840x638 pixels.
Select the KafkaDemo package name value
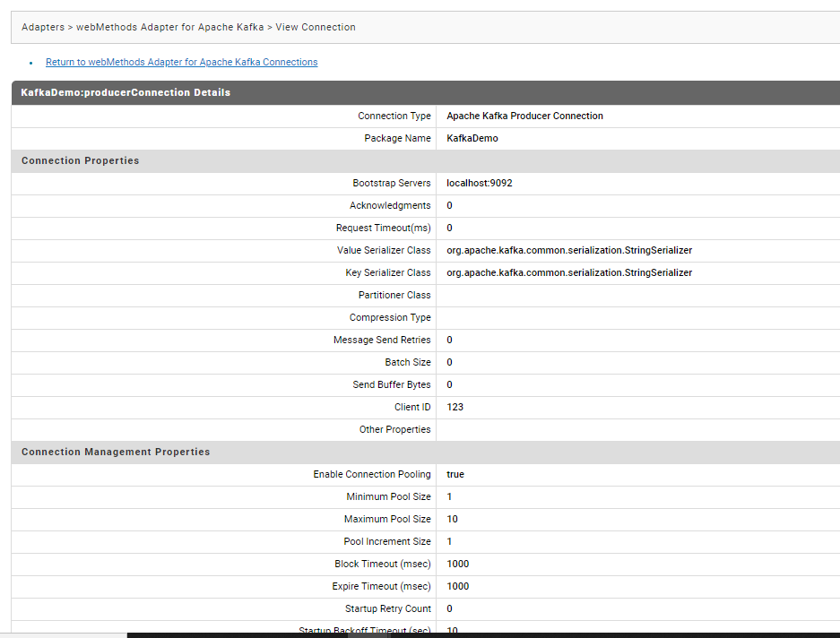click(x=472, y=138)
